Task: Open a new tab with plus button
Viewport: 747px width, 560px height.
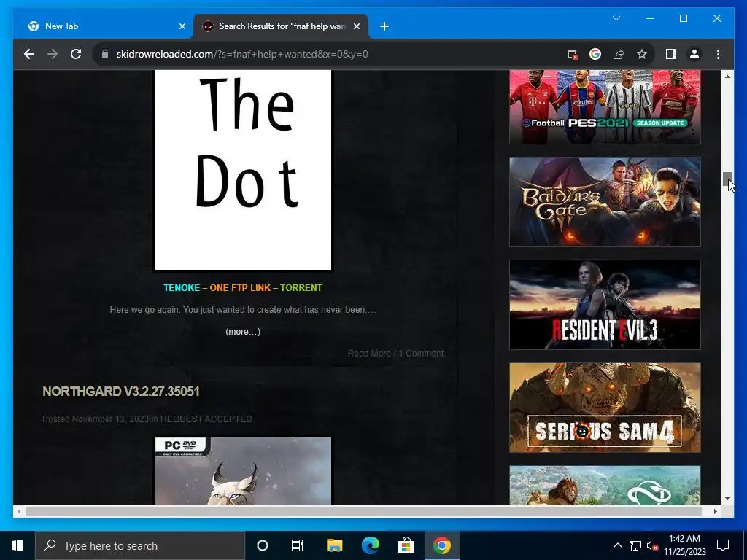Action: coord(384,26)
